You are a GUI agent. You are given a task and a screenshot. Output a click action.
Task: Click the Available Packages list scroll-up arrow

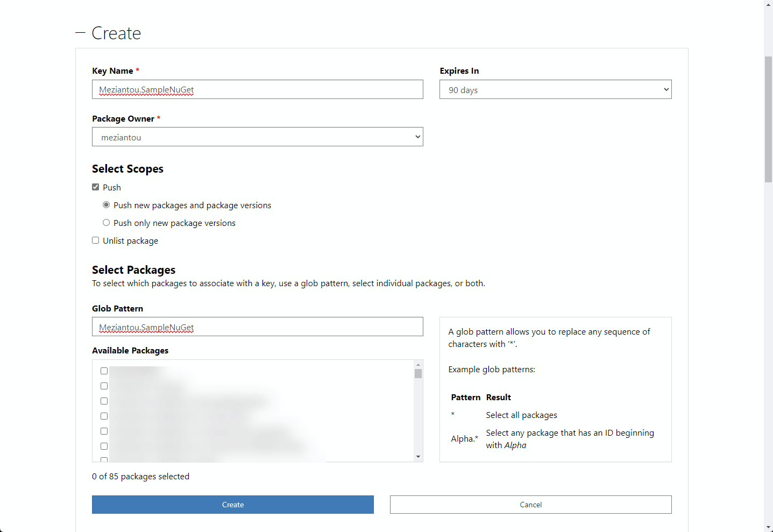pyautogui.click(x=418, y=365)
